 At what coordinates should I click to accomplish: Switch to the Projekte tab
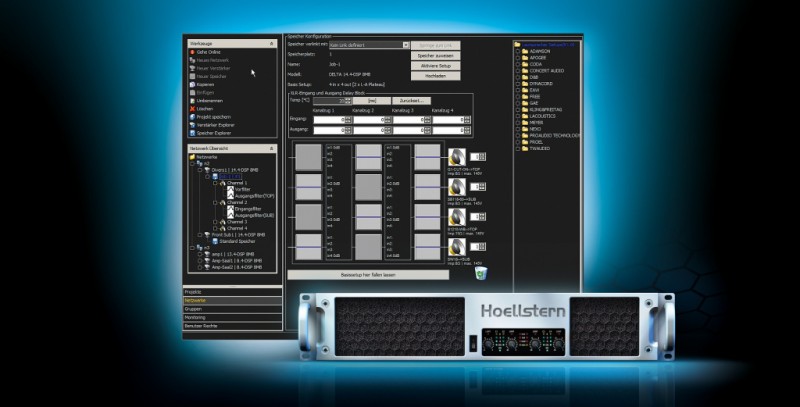(x=232, y=292)
